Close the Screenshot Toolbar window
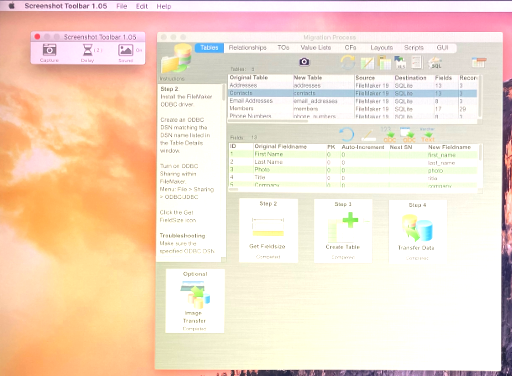The width and height of the screenshot is (512, 376). pyautogui.click(x=37, y=37)
